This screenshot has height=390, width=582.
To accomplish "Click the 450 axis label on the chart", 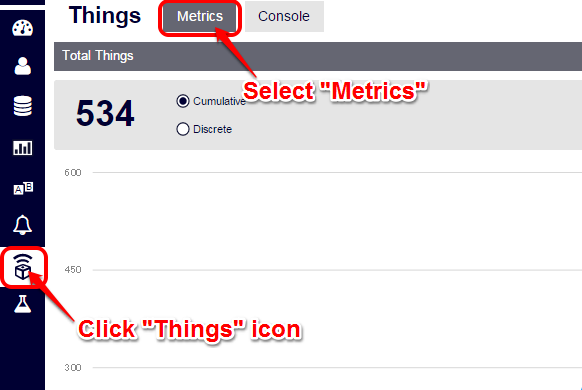I will (73, 270).
